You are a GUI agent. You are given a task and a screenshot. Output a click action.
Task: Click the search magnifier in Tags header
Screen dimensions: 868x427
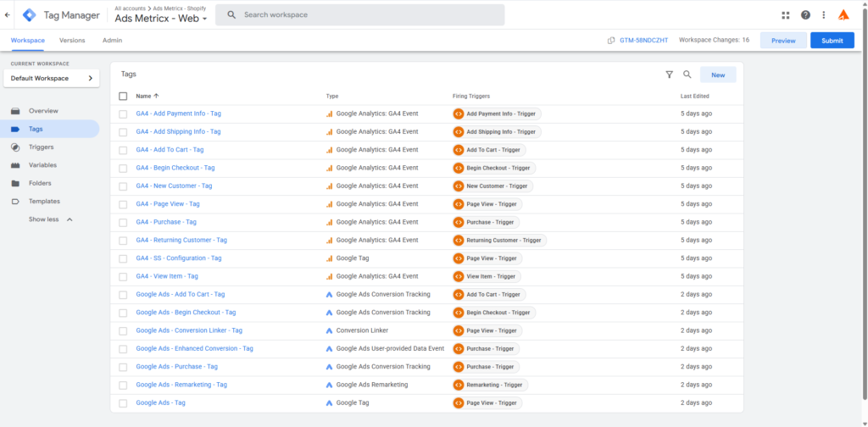tap(687, 75)
